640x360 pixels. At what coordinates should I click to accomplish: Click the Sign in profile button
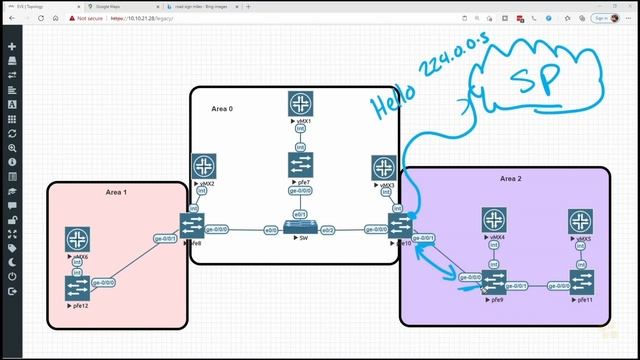point(605,18)
